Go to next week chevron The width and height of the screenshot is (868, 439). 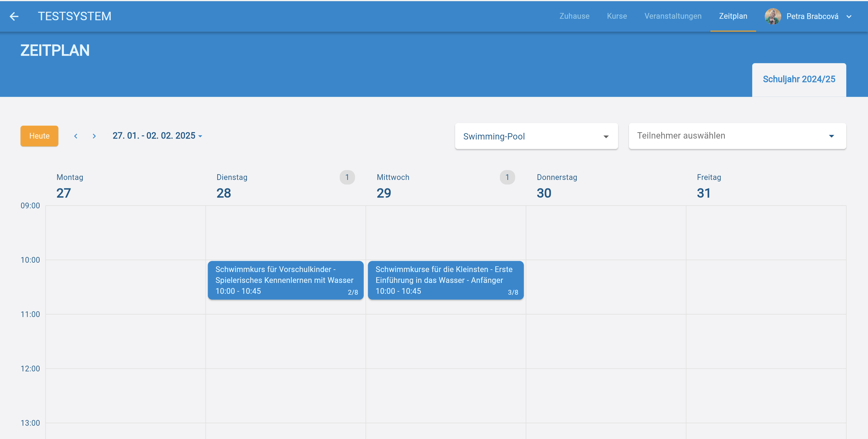coord(94,136)
